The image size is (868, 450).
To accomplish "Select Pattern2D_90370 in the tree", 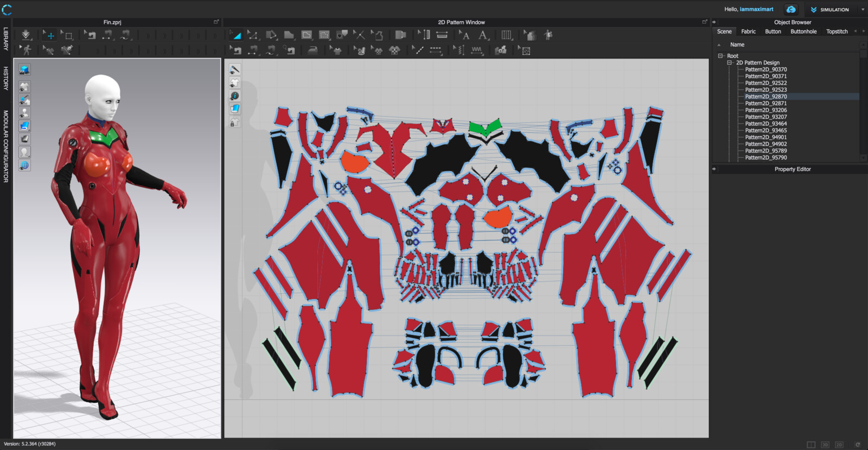I will point(765,69).
